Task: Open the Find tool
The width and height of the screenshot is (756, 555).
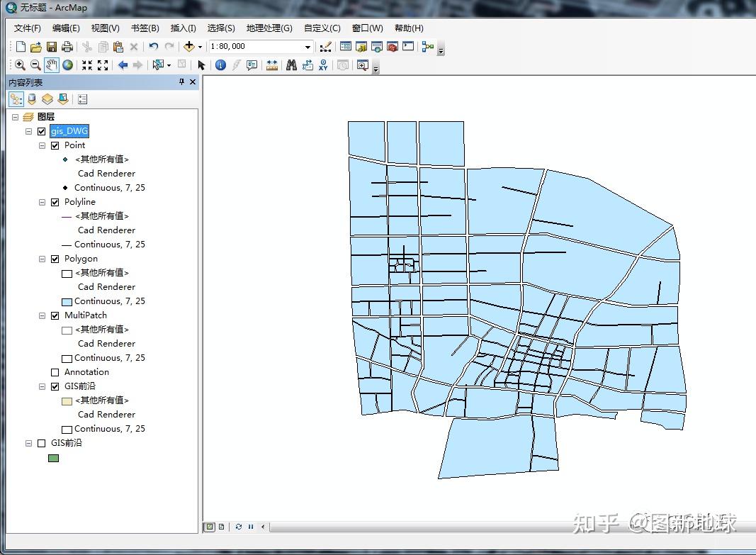Action: [x=292, y=65]
